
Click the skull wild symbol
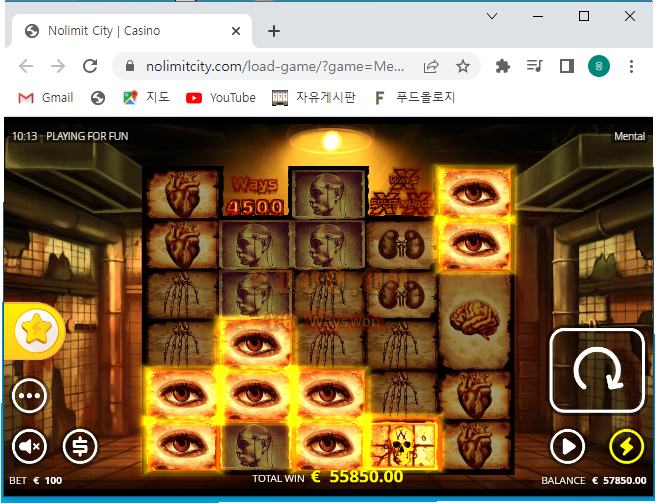pyautogui.click(x=403, y=445)
